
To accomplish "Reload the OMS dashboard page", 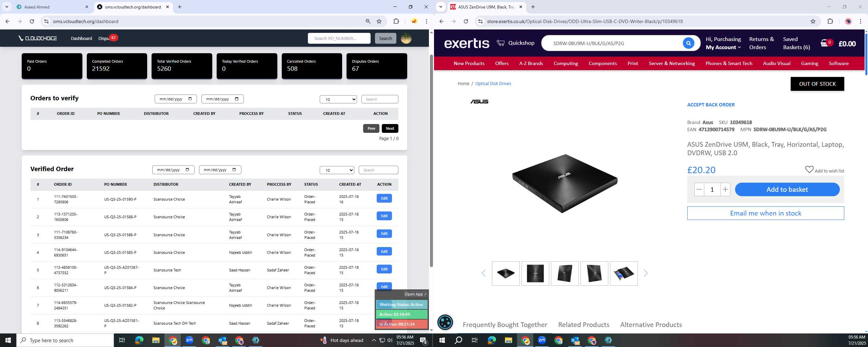I will (x=32, y=21).
